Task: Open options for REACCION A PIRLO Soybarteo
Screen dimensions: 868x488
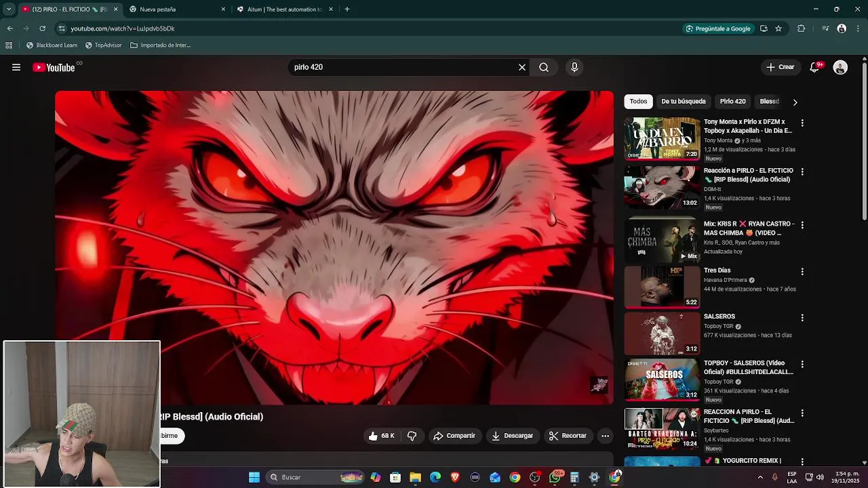Action: coord(802,413)
